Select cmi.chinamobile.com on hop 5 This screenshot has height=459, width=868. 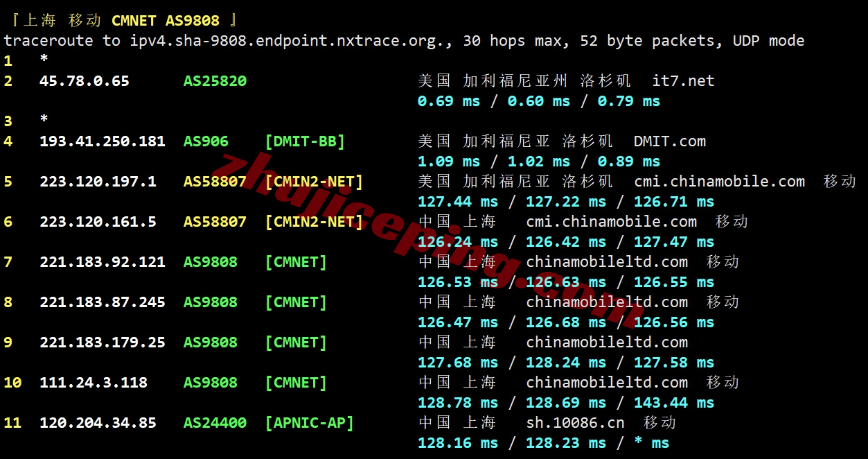(720, 182)
